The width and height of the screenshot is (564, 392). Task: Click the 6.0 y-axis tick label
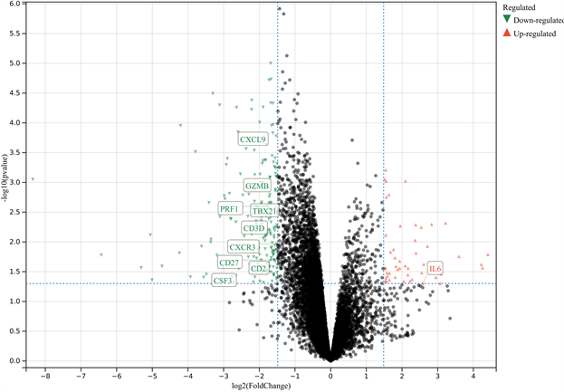(x=15, y=5)
